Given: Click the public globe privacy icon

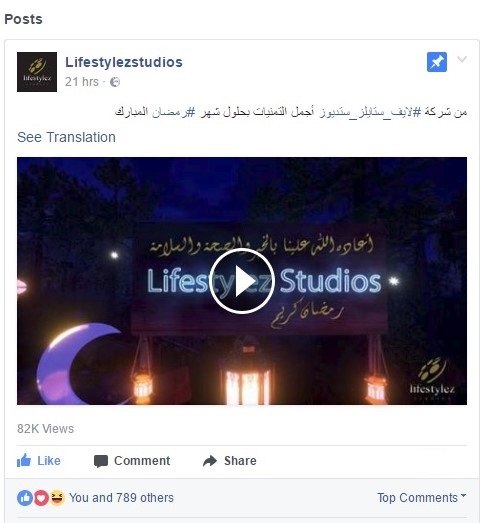Looking at the screenshot, I should pyautogui.click(x=115, y=82).
